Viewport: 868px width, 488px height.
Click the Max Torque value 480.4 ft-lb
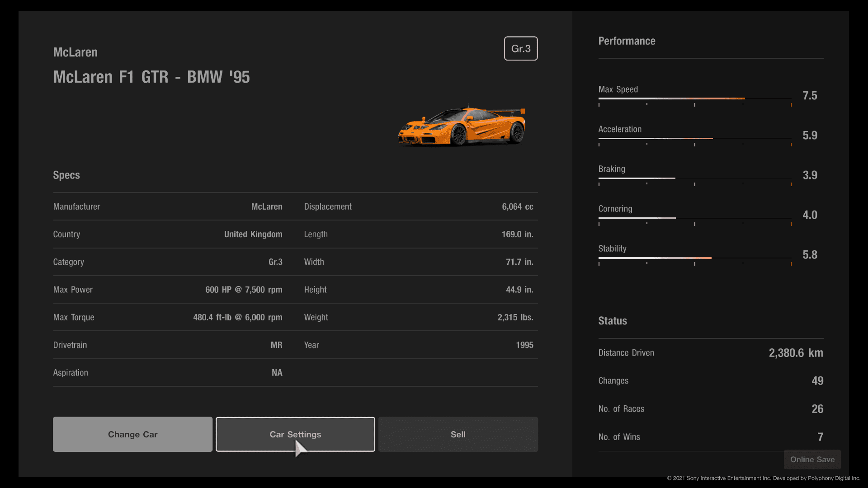point(212,318)
